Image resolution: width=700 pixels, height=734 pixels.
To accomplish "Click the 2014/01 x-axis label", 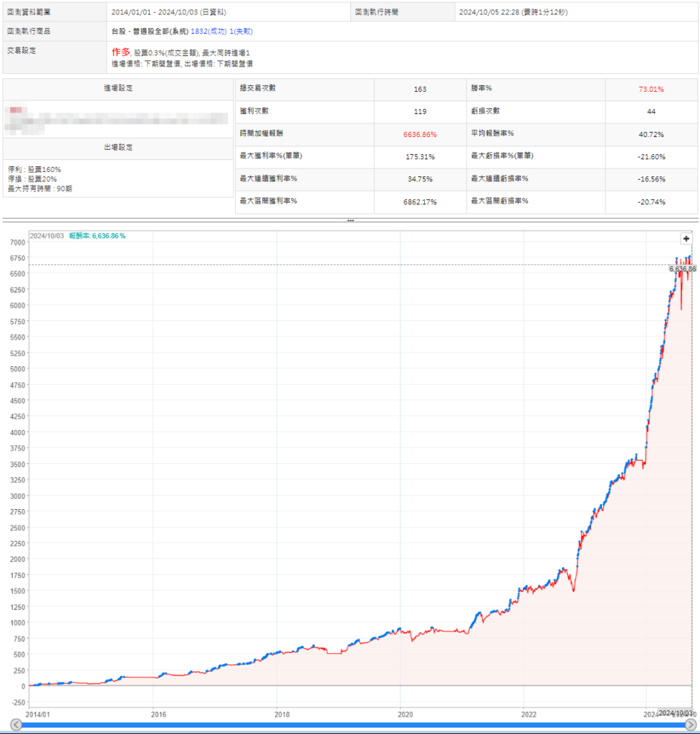I will pos(37,715).
